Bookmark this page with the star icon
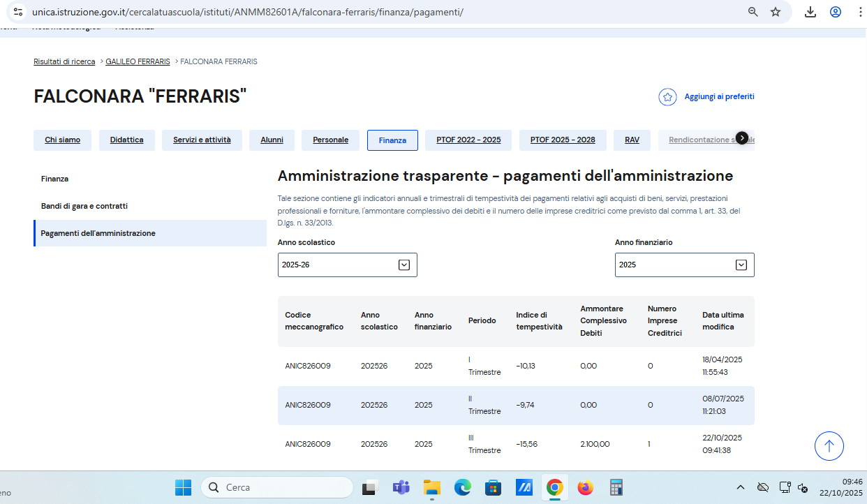 [776, 12]
